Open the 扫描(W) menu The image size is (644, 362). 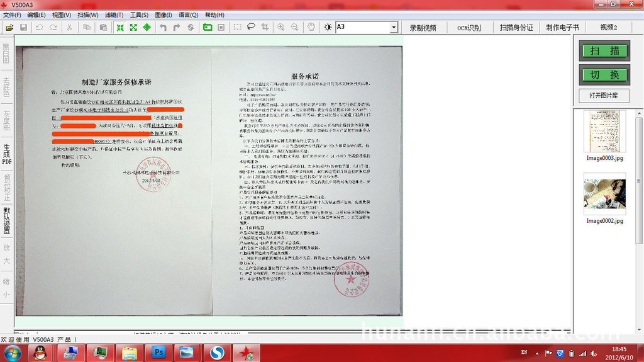click(88, 15)
